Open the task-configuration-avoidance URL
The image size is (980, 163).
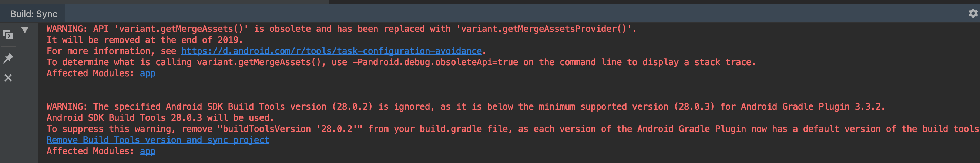click(331, 51)
